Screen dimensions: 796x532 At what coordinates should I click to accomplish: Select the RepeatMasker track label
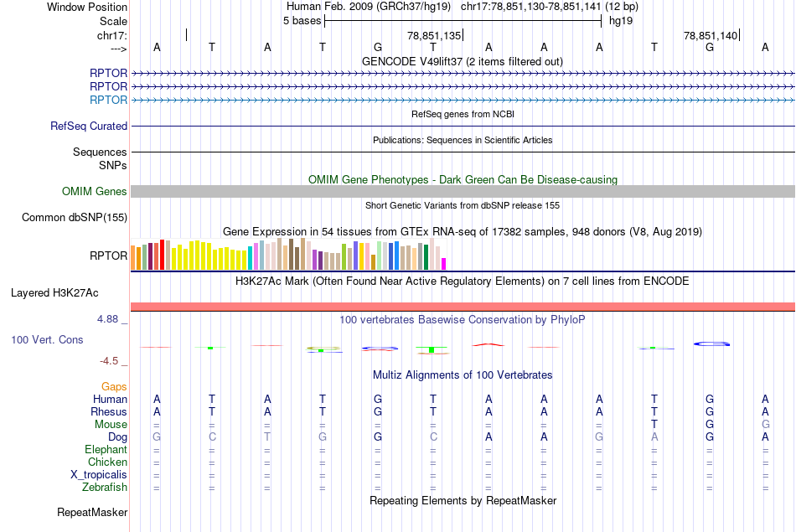point(92,512)
